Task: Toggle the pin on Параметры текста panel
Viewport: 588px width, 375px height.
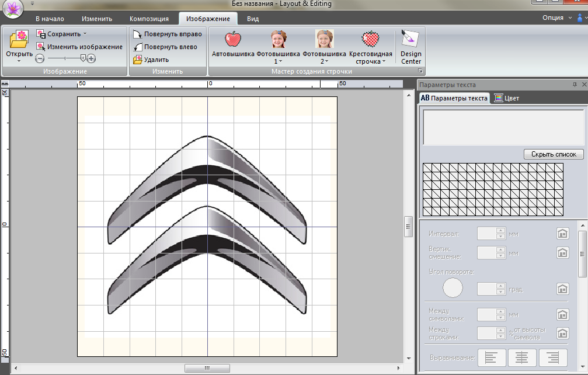Action: point(575,85)
